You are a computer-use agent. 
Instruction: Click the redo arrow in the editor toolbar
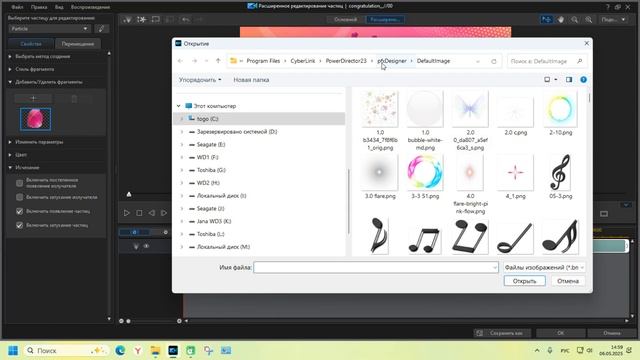pos(199,19)
